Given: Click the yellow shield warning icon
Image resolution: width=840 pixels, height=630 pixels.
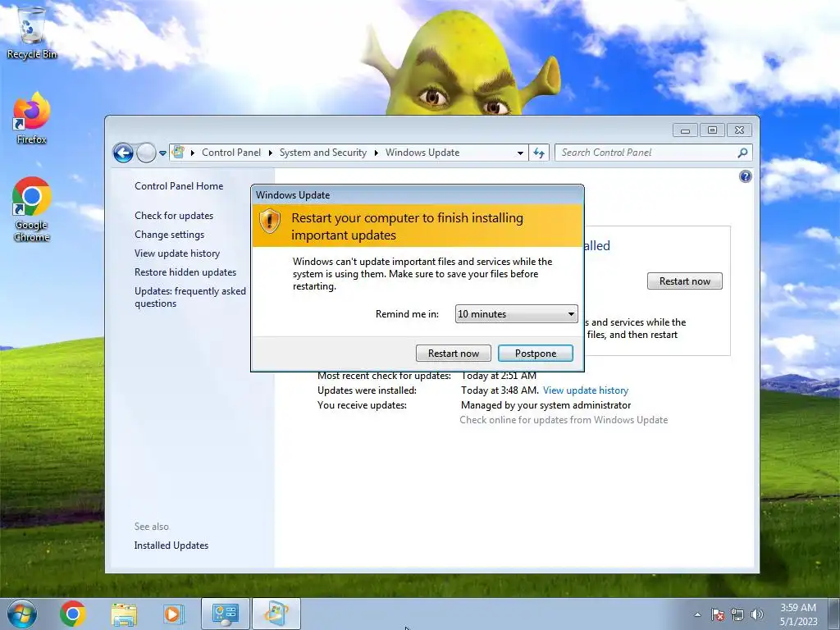Looking at the screenshot, I should 270,221.
